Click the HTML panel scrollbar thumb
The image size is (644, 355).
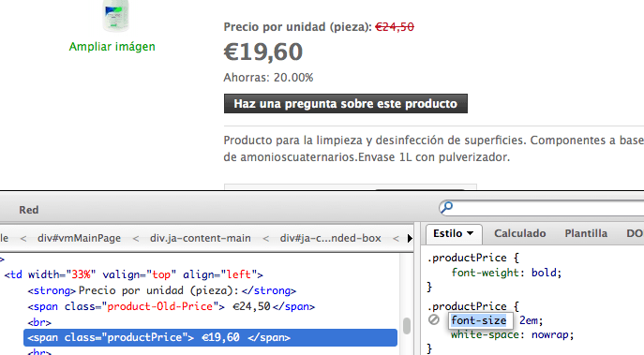tap(407, 326)
